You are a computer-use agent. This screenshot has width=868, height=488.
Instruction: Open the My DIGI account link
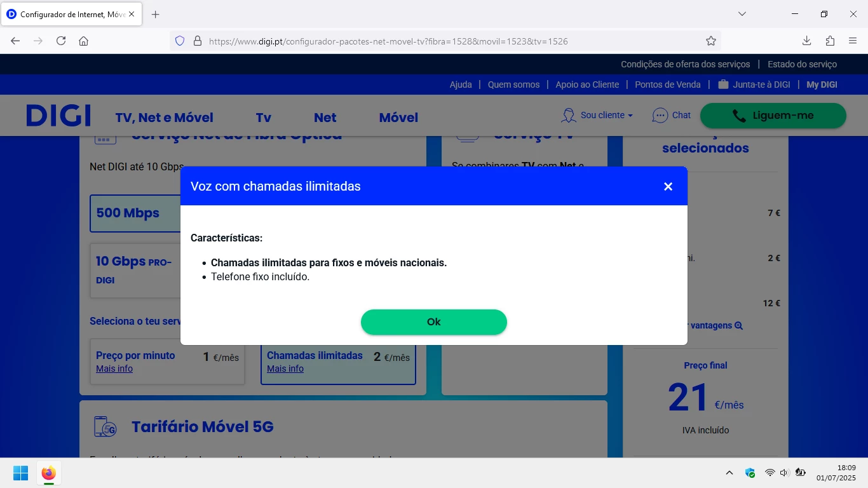pyautogui.click(x=822, y=85)
